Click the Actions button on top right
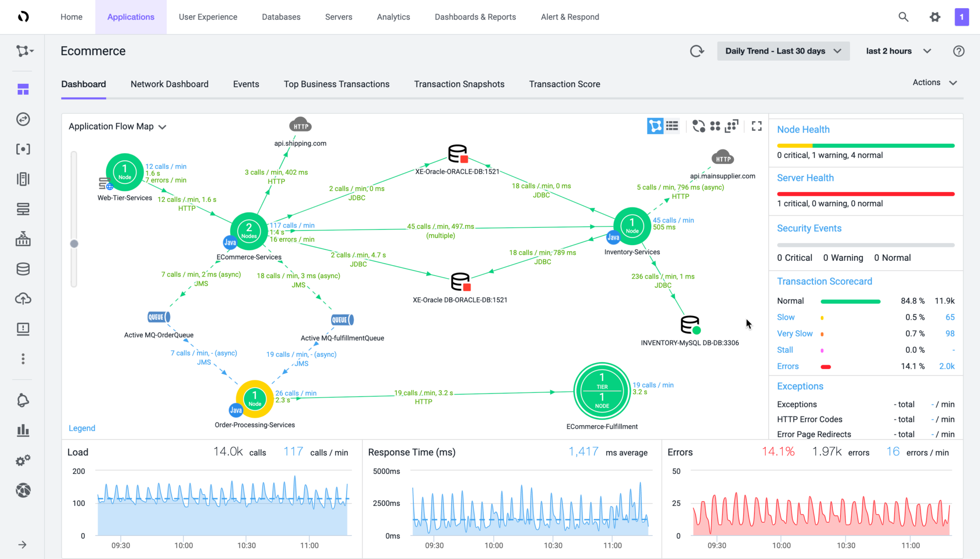 coord(934,82)
